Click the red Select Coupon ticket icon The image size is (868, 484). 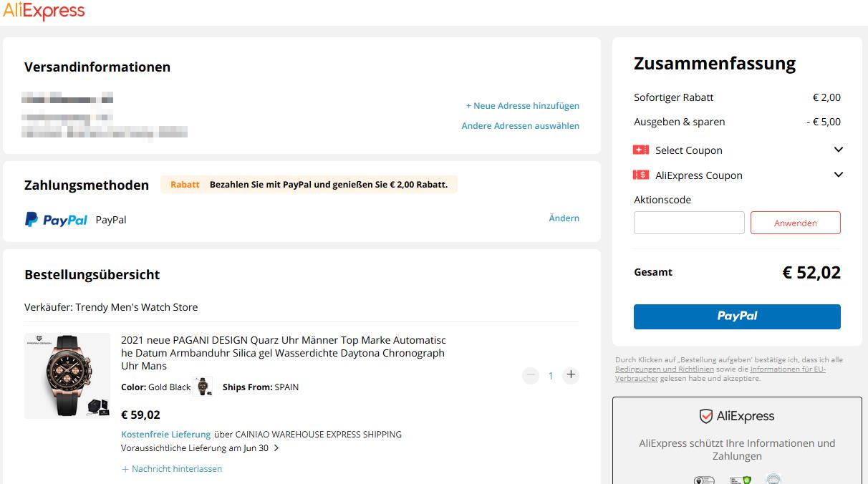coord(641,150)
